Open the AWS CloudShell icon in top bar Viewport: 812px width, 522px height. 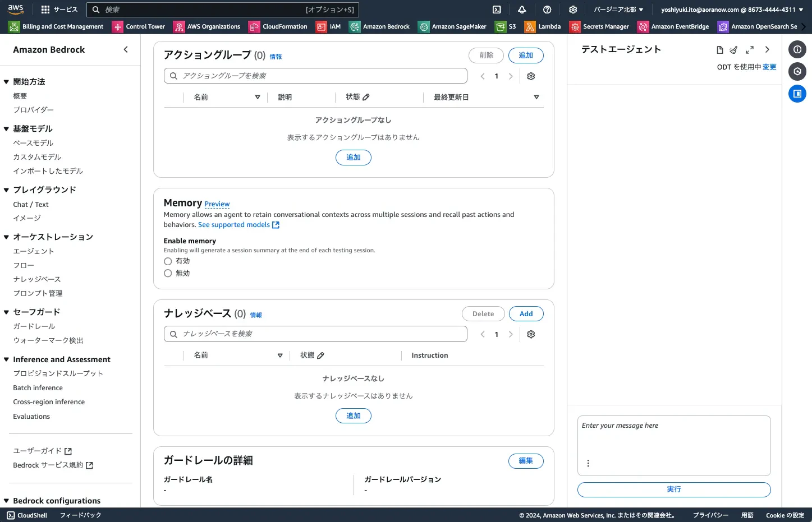497,10
